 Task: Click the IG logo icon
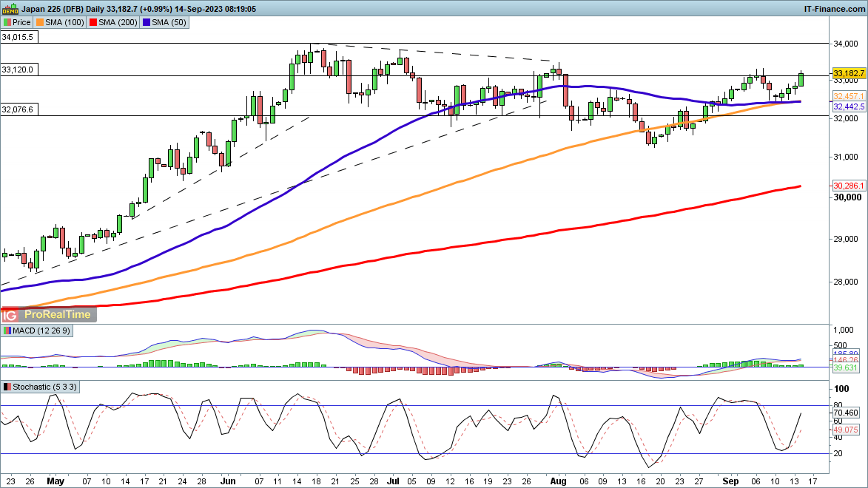[x=10, y=315]
